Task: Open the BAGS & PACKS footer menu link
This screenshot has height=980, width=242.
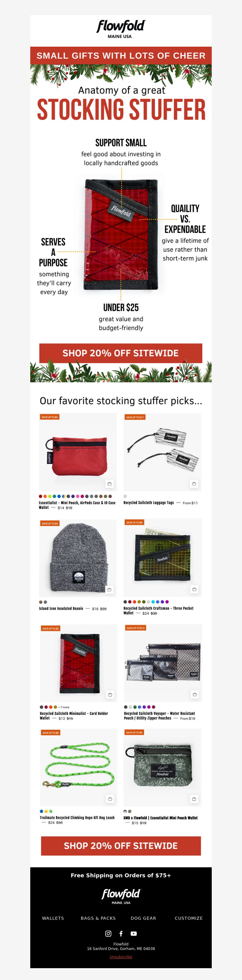Action: 98,918
